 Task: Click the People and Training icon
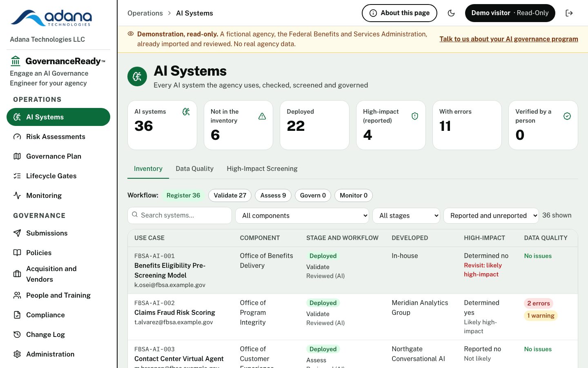point(17,295)
